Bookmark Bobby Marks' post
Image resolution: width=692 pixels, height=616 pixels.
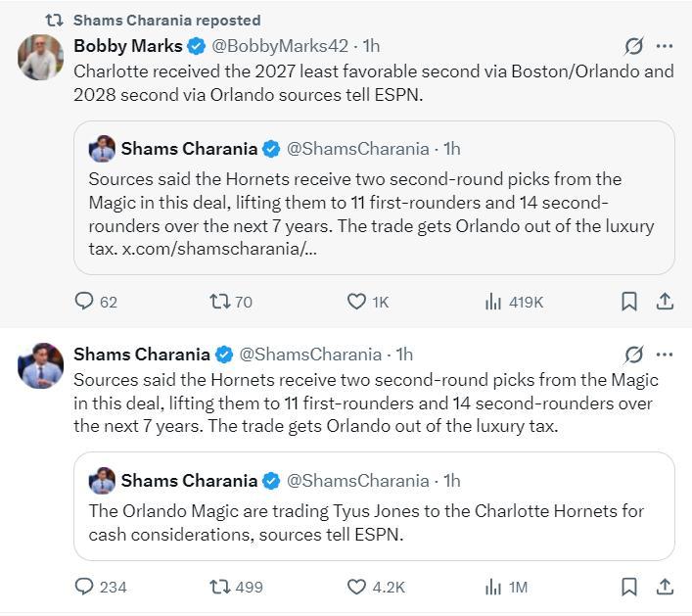pyautogui.click(x=629, y=302)
